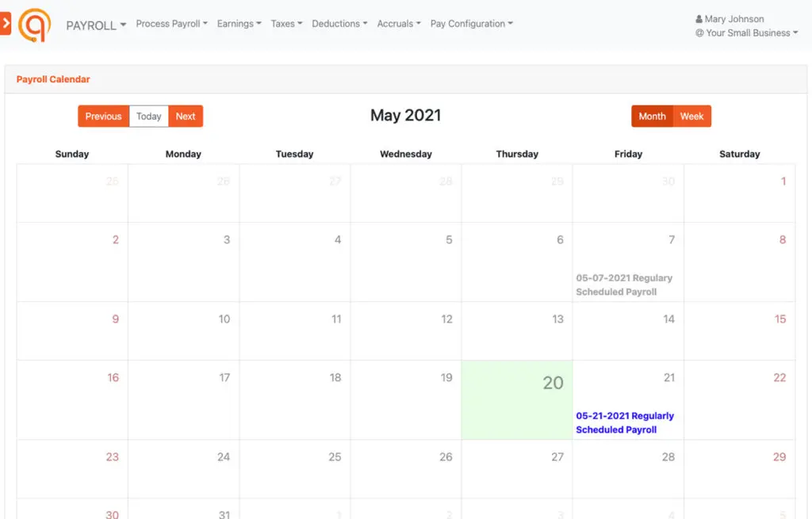The height and width of the screenshot is (519, 812).
Task: Switch calendar to Month view
Action: (x=652, y=116)
